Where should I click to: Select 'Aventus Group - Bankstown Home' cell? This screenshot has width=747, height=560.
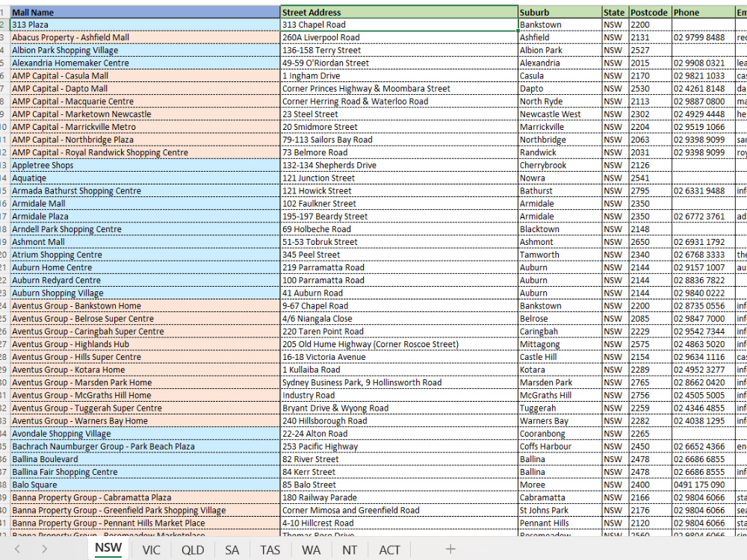tap(146, 305)
